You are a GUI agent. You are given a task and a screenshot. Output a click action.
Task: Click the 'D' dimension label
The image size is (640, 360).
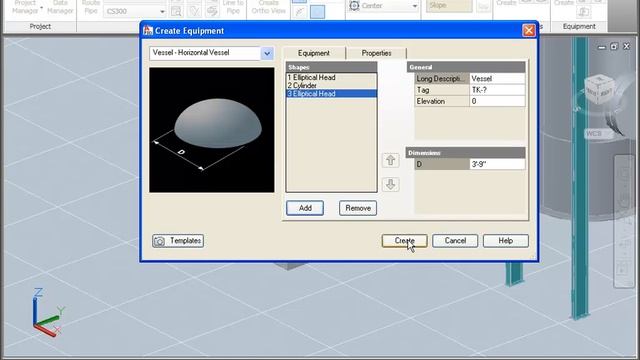(x=442, y=164)
